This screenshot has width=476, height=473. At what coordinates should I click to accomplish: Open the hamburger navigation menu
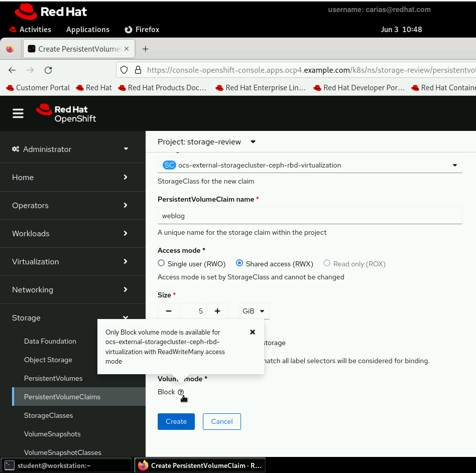[x=18, y=113]
